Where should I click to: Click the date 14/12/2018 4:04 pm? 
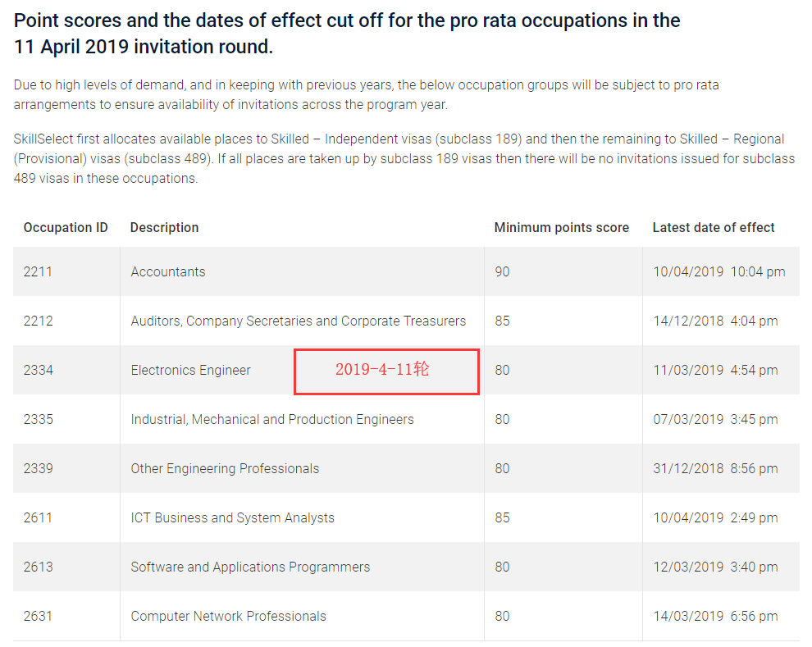tap(715, 321)
